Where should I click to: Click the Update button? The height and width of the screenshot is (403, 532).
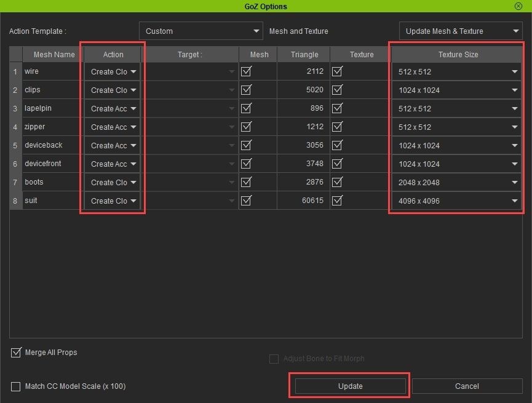point(350,386)
